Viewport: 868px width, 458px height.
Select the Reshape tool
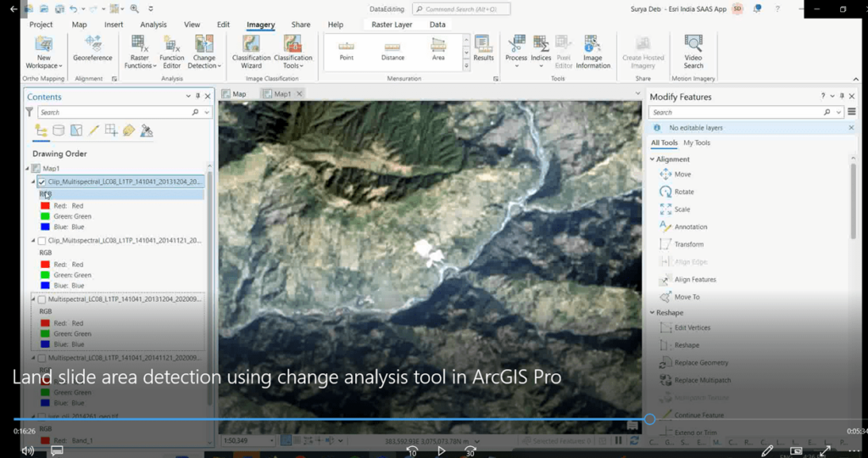coord(679,345)
